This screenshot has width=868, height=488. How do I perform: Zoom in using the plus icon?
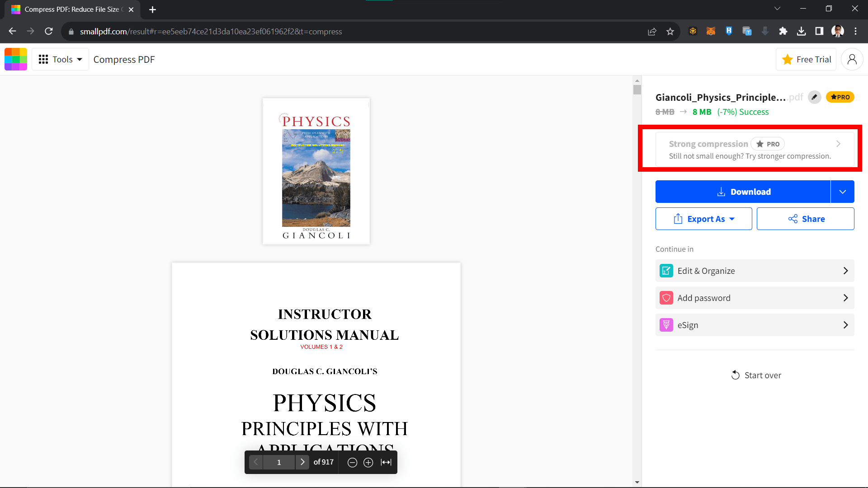368,462
